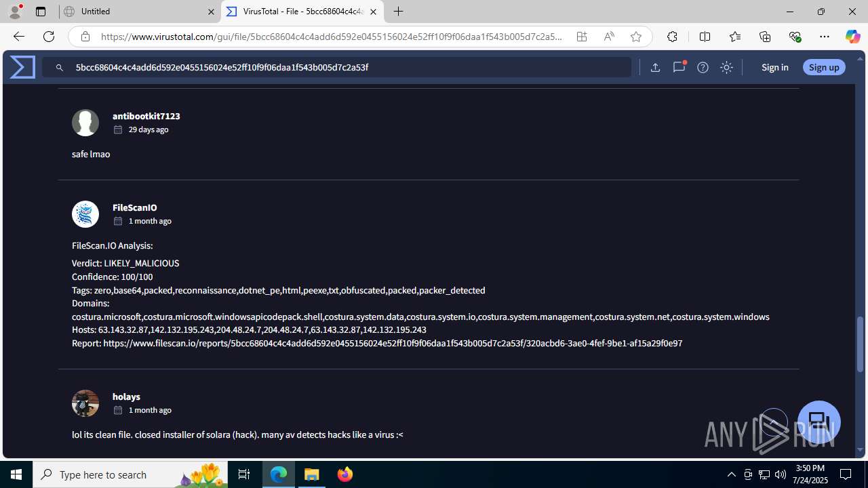Screen dimensions: 868x488
Task: Open the FileScanIO username link
Action: coord(134,207)
